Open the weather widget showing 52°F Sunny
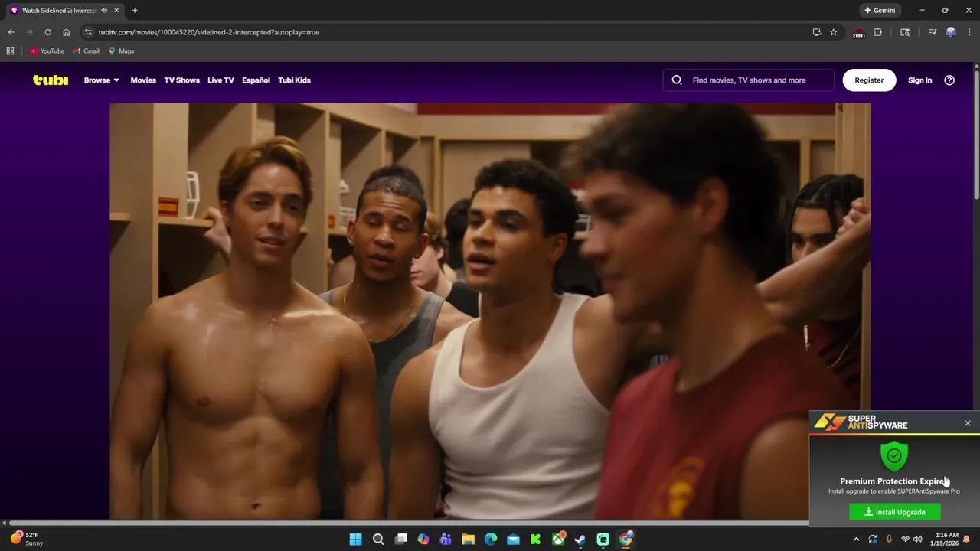The image size is (980, 551). coord(26,539)
